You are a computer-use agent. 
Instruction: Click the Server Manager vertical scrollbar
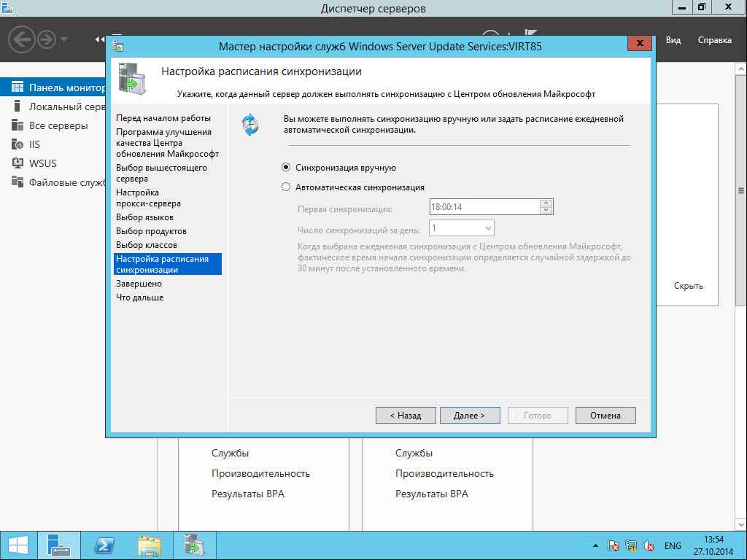[x=741, y=190]
